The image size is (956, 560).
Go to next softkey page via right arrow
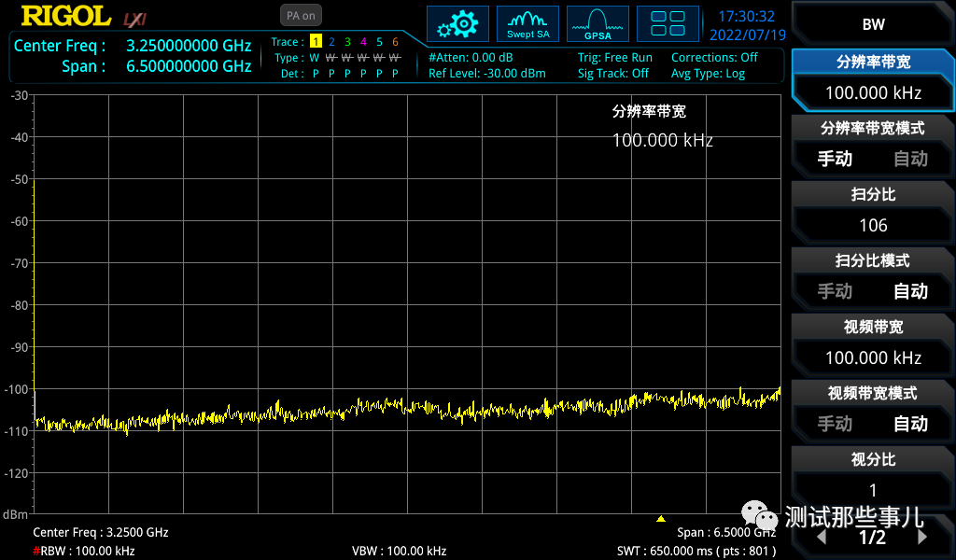[923, 537]
